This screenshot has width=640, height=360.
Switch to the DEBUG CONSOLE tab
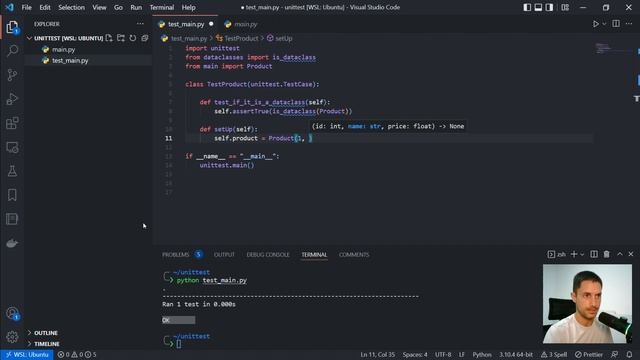[x=268, y=255]
